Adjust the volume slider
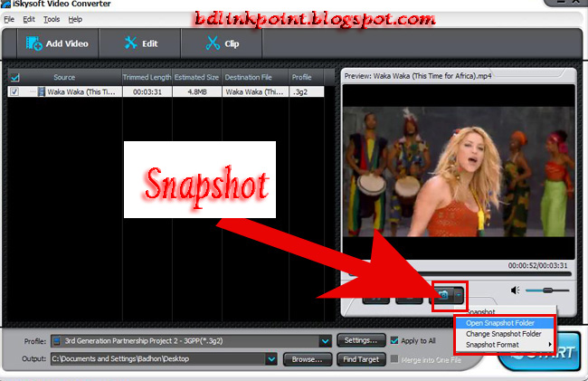 (547, 291)
